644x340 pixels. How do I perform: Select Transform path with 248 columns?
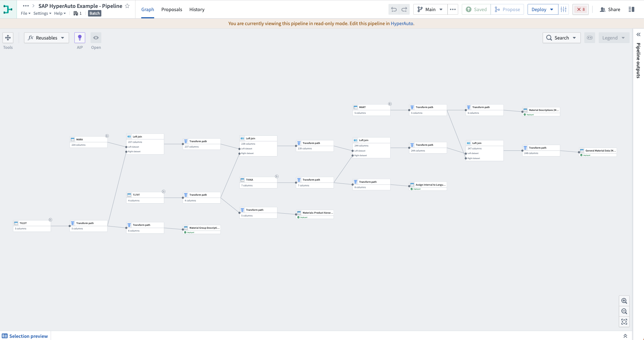(541, 150)
